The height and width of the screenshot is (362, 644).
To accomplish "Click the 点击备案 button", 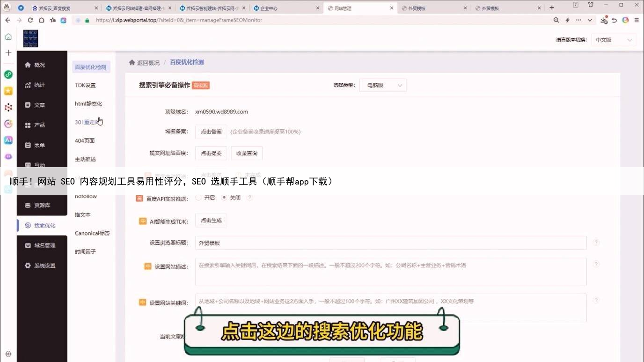I will coord(211,132).
